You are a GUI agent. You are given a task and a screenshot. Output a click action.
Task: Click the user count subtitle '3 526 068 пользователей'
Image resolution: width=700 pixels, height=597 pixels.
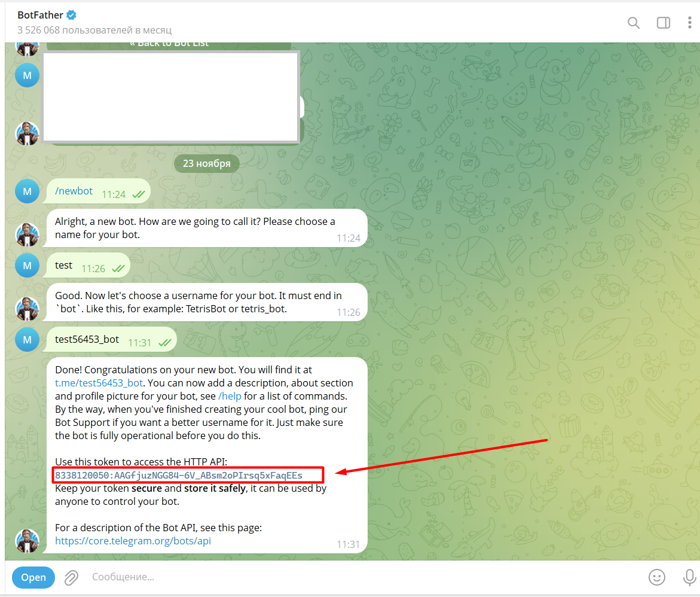(x=94, y=30)
